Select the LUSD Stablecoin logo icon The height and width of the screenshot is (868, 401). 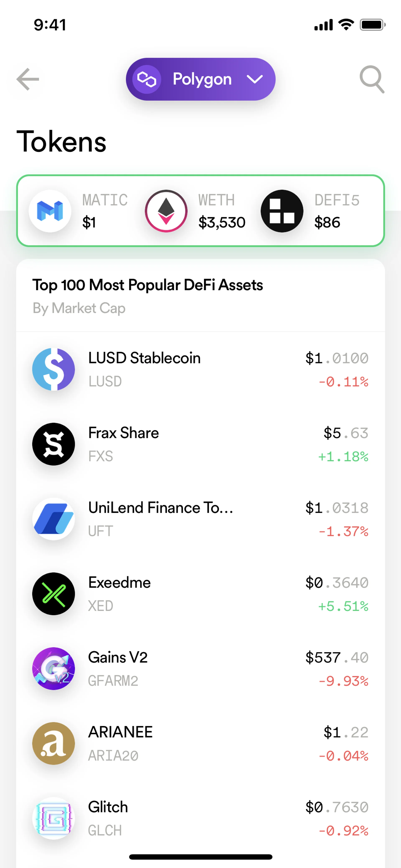click(x=54, y=369)
